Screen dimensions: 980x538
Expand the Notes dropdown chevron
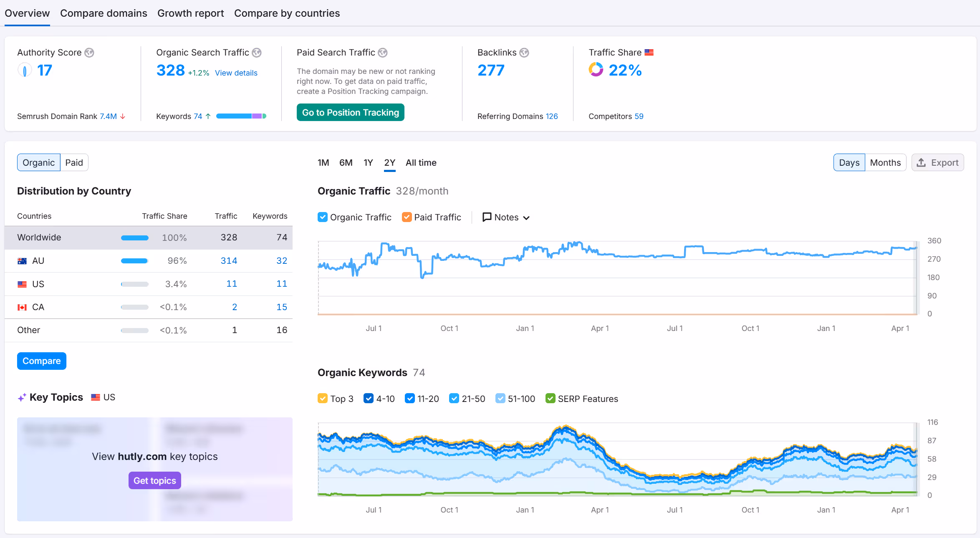[526, 218]
